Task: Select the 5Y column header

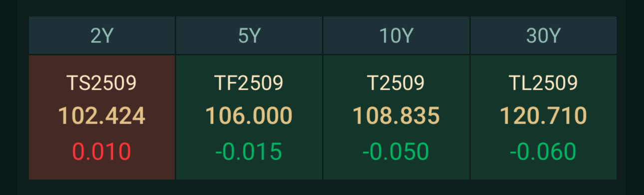Action: [x=249, y=35]
